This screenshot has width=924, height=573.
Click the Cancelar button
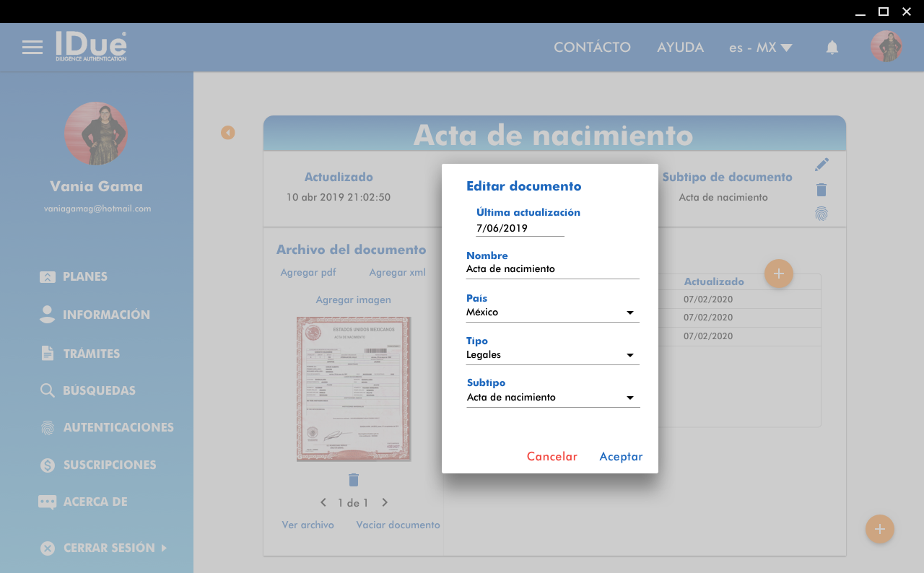click(552, 456)
